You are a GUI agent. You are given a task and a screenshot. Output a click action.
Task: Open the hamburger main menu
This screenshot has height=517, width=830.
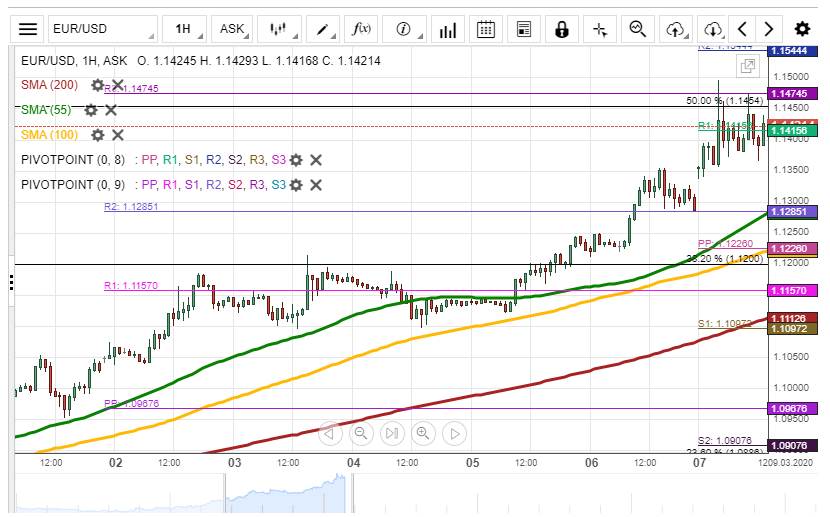click(x=28, y=29)
